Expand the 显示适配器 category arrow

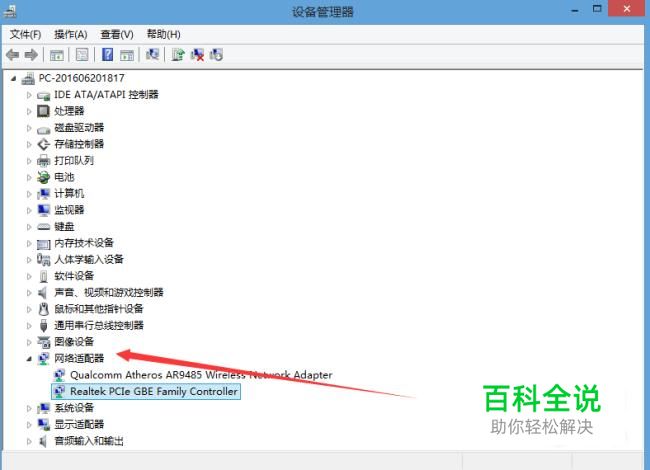29,424
